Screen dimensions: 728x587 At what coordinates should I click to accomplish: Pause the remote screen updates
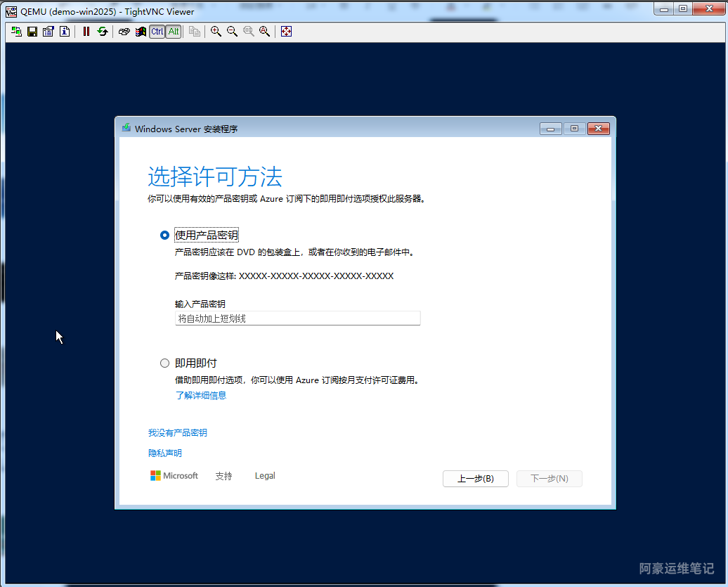(x=86, y=32)
